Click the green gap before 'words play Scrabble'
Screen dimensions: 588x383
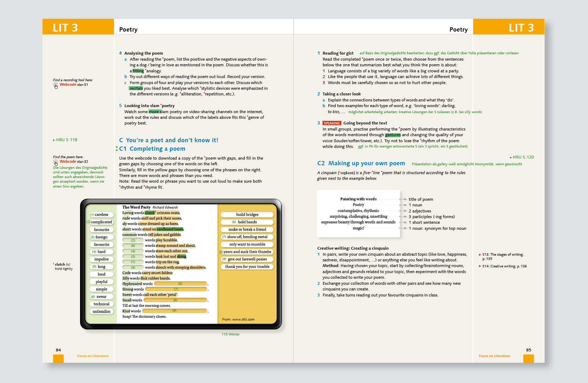click(x=133, y=240)
